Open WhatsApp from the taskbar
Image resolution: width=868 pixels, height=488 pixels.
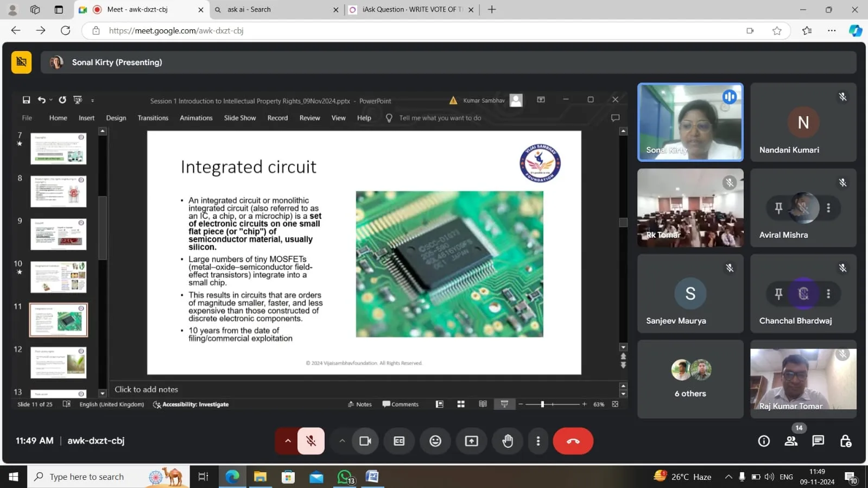(x=345, y=477)
